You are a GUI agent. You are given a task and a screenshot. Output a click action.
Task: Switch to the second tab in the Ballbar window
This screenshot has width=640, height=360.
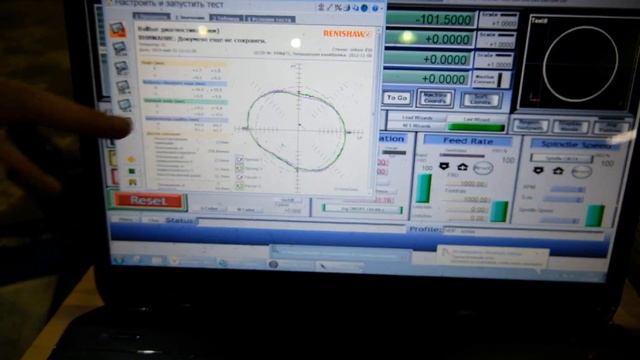(x=190, y=18)
